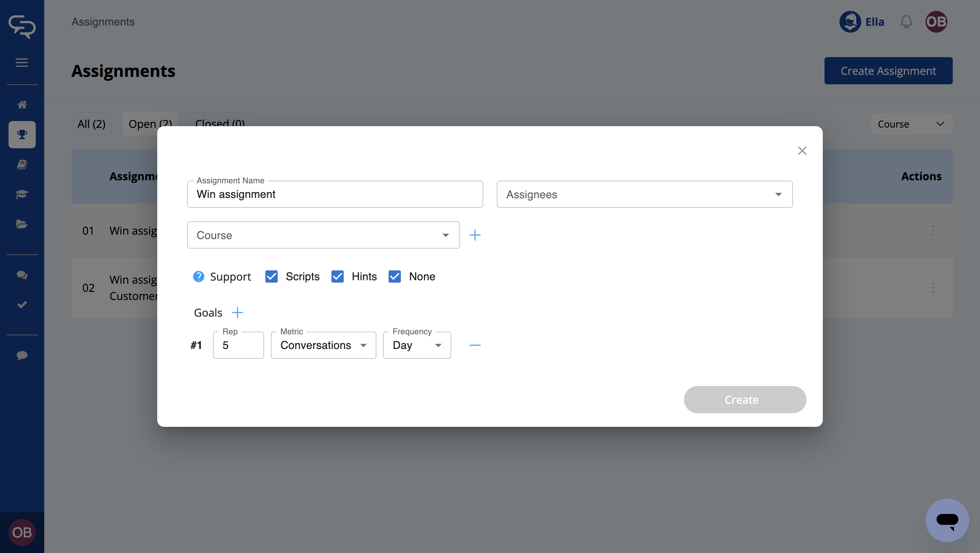Click the trophy icon in sidebar
The height and width of the screenshot is (553, 980).
tap(22, 135)
